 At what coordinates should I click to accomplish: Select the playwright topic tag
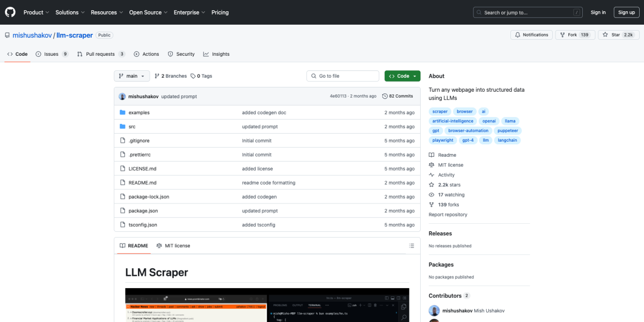click(x=443, y=140)
